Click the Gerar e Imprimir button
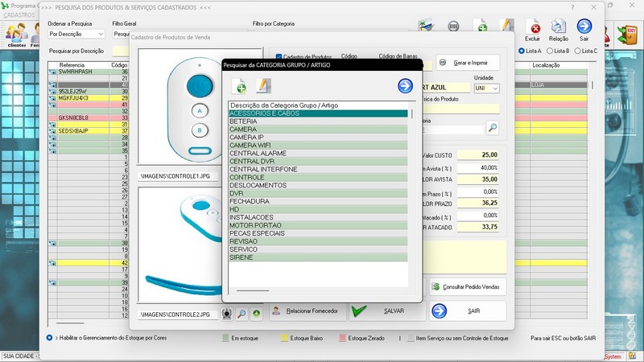The width and height of the screenshot is (644, 362). pyautogui.click(x=467, y=63)
